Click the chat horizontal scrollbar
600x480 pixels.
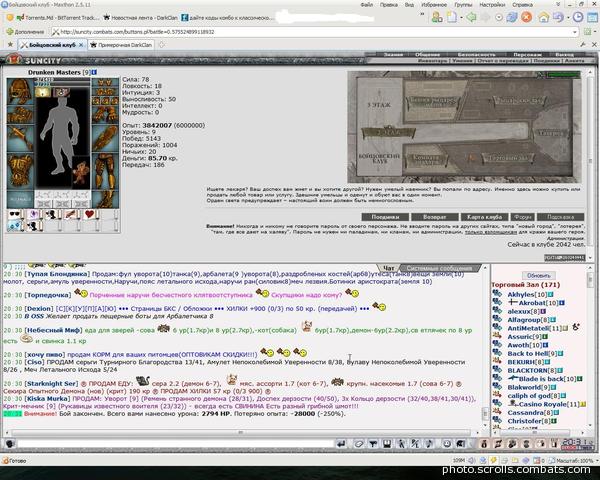pyautogui.click(x=240, y=433)
